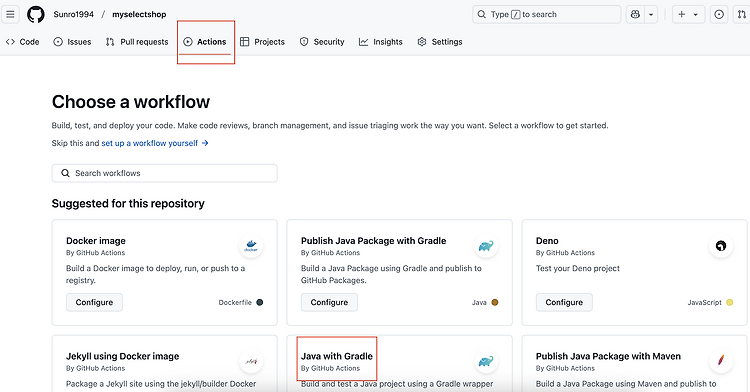Switch to the Code tab
The width and height of the screenshot is (750, 392).
[x=22, y=42]
